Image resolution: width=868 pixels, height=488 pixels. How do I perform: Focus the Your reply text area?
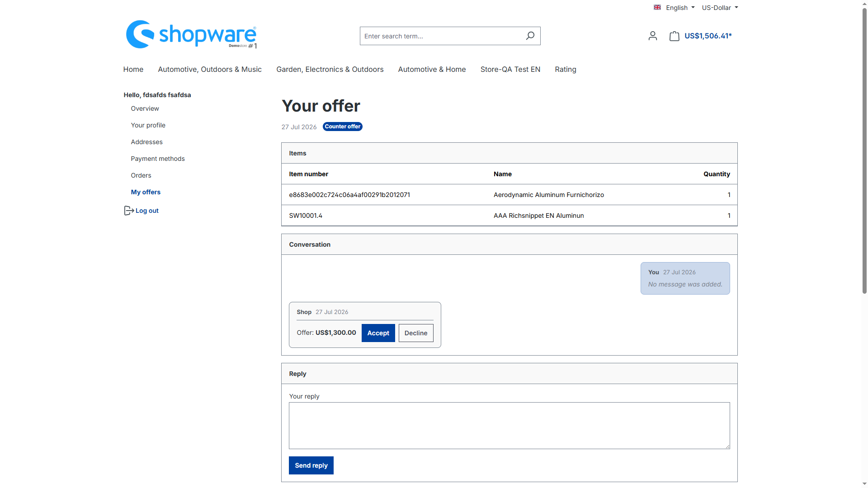[509, 426]
